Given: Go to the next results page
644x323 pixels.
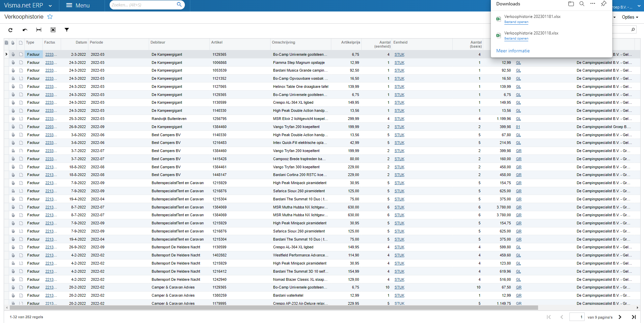Looking at the screenshot, I should pos(620,317).
